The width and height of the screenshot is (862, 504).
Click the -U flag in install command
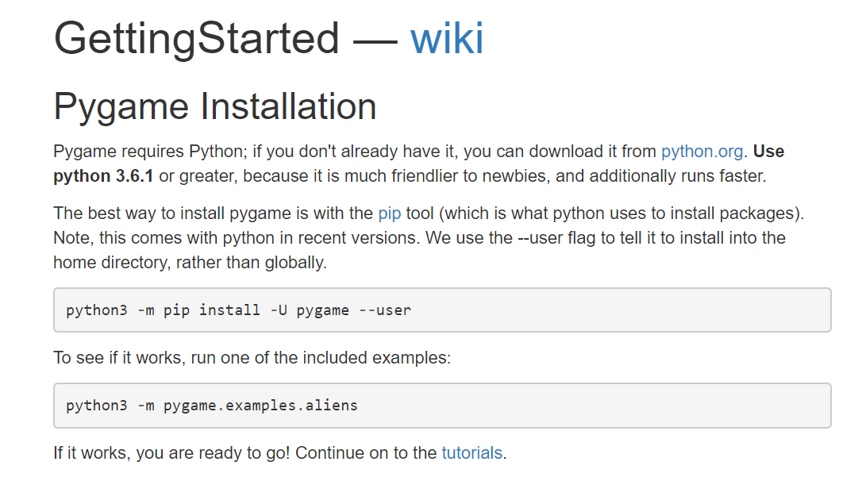[279, 310]
